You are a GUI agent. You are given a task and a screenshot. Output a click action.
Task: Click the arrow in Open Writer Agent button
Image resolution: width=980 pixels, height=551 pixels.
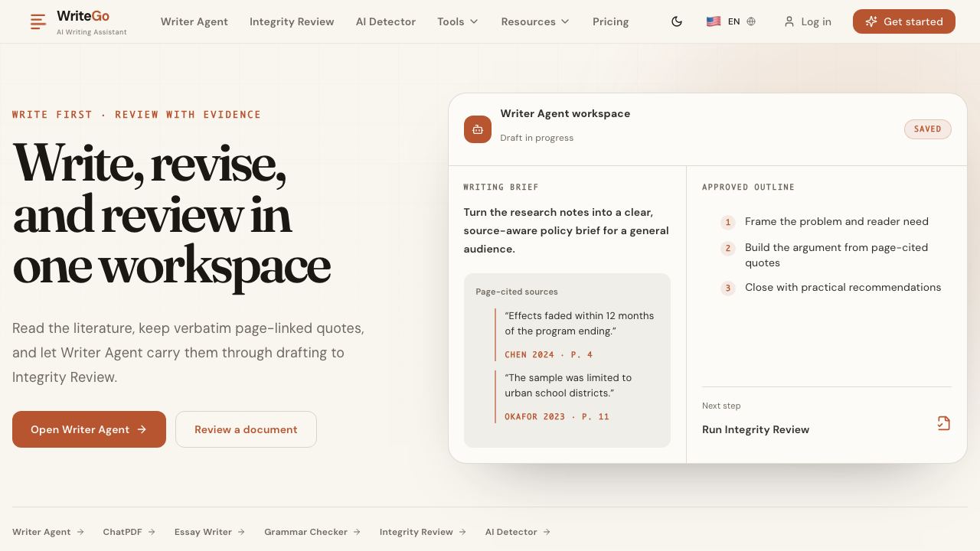(x=142, y=429)
